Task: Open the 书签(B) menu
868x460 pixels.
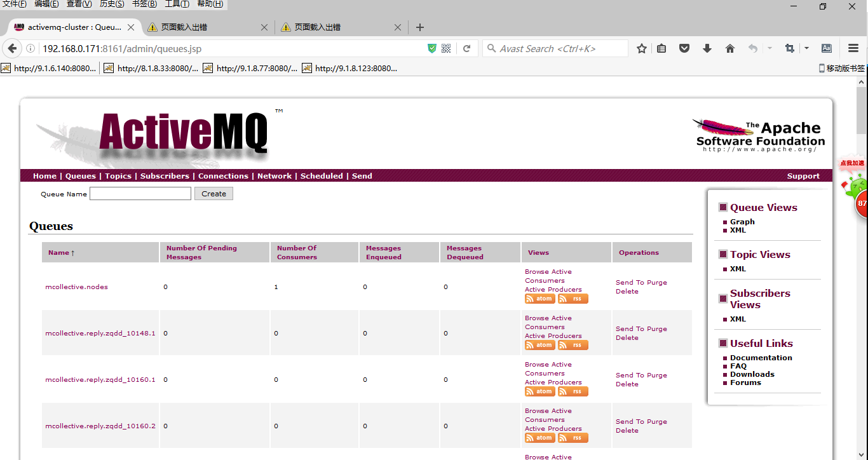Action: [x=144, y=4]
